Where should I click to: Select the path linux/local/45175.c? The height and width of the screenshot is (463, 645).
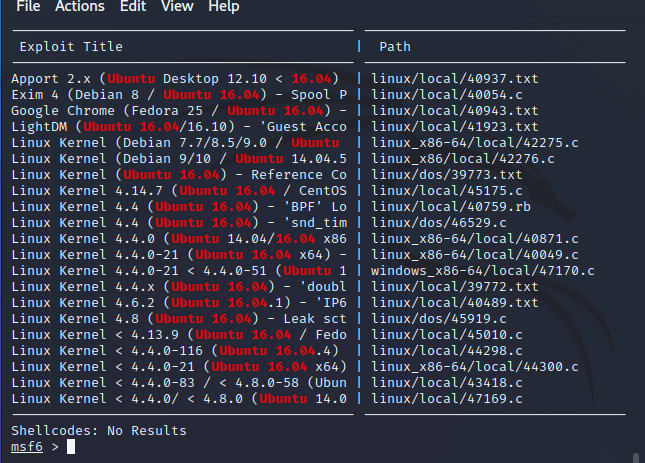pos(447,191)
